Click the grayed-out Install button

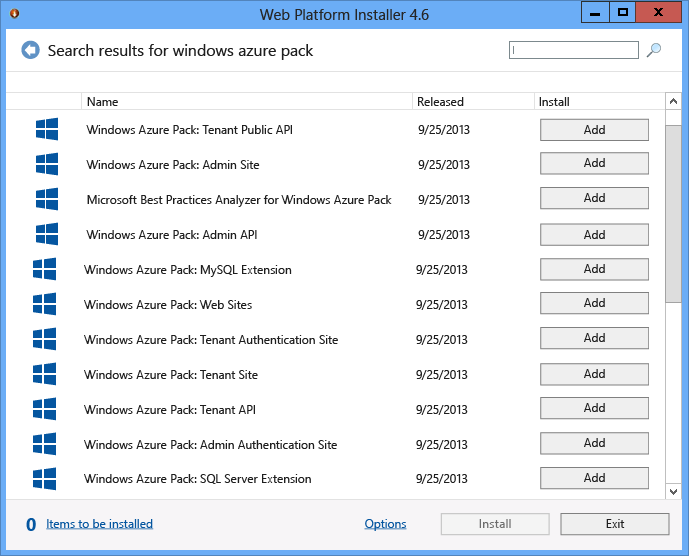click(x=495, y=524)
